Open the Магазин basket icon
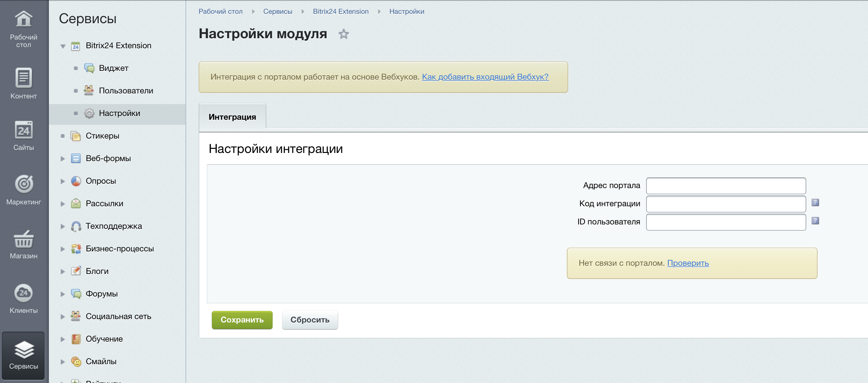Image resolution: width=868 pixels, height=383 pixels. [x=24, y=239]
